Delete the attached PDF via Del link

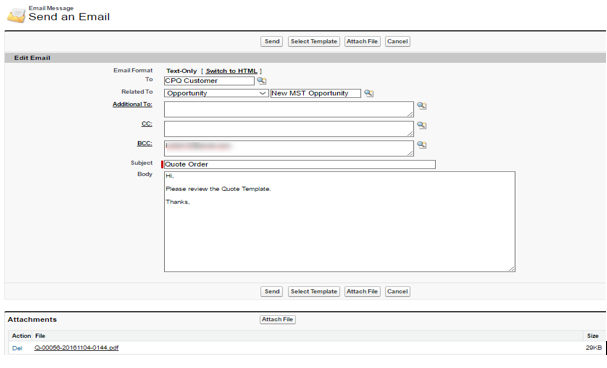(17, 348)
